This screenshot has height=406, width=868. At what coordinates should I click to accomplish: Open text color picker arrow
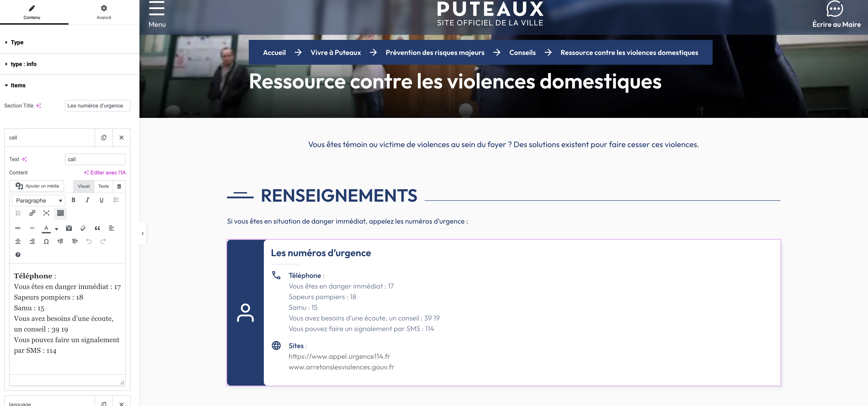pyautogui.click(x=57, y=229)
